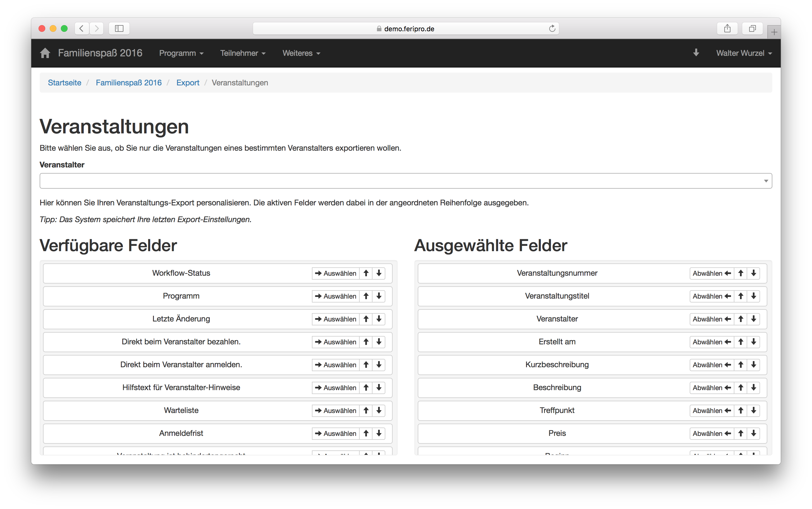Click the download arrow icon in navbar
Viewport: 812px width, 509px height.
tap(696, 53)
